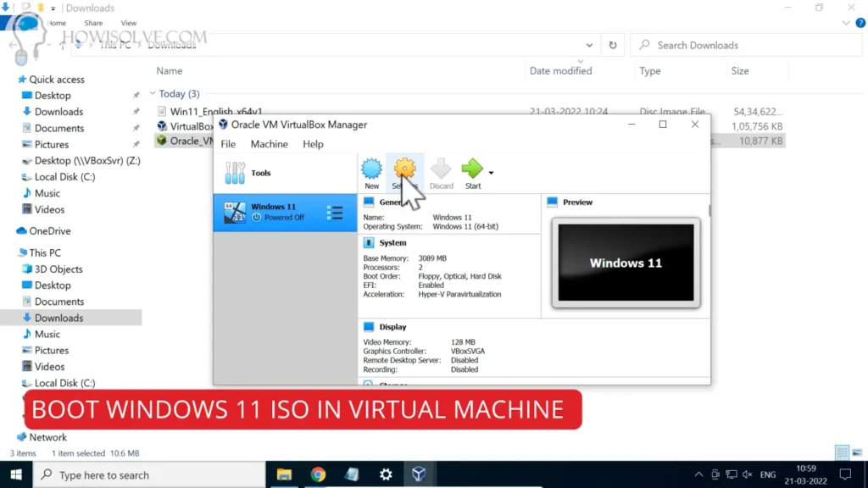The width and height of the screenshot is (868, 488).
Task: Click the Preview section header
Action: [577, 202]
